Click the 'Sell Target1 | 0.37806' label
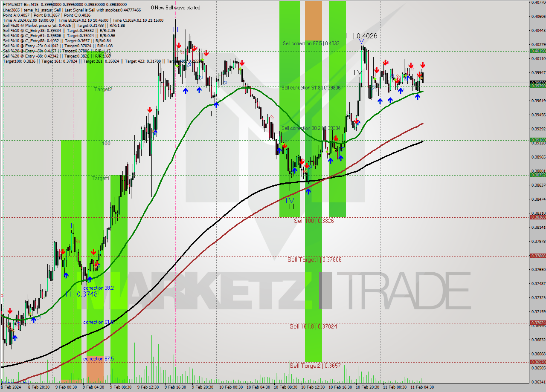Image resolution: width=546 pixels, height=392 pixels. pyautogui.click(x=314, y=259)
